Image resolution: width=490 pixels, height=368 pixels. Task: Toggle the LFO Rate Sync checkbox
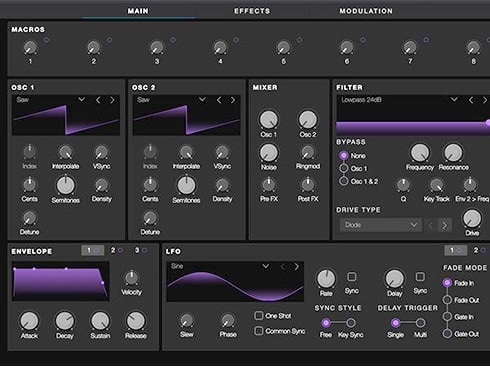(x=352, y=277)
